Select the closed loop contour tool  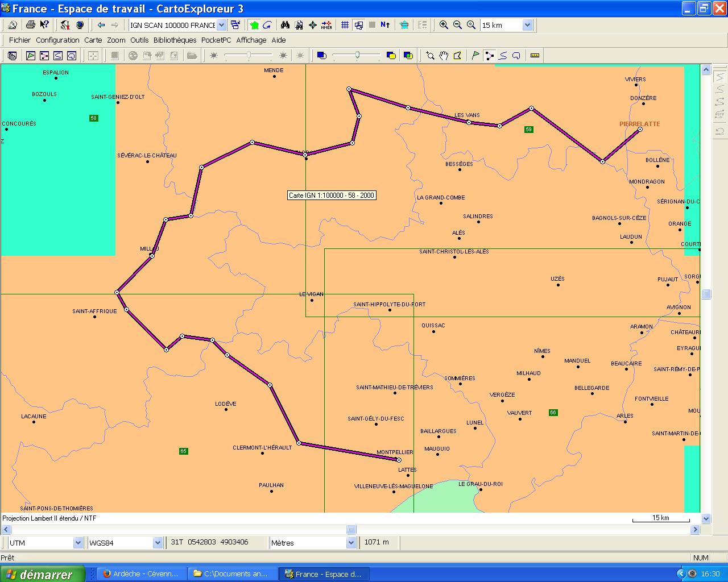[x=516, y=56]
